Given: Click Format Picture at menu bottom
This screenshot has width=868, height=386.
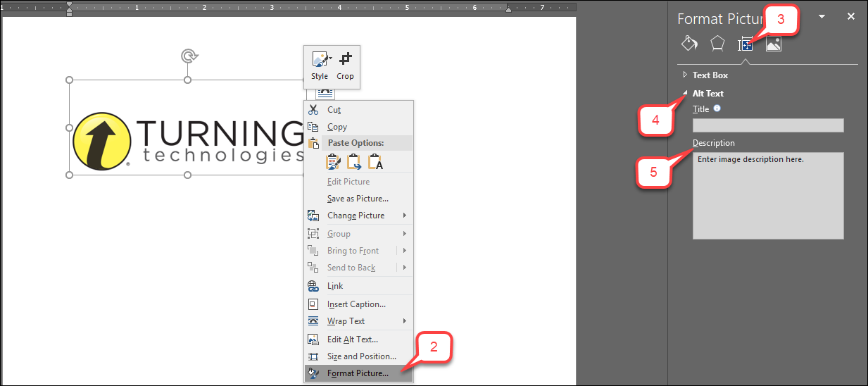Looking at the screenshot, I should [x=358, y=373].
